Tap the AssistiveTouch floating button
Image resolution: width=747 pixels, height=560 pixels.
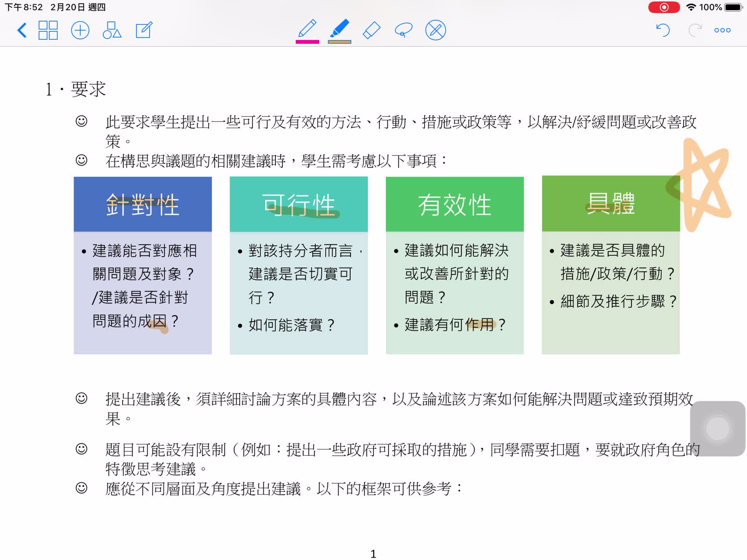coord(718,429)
